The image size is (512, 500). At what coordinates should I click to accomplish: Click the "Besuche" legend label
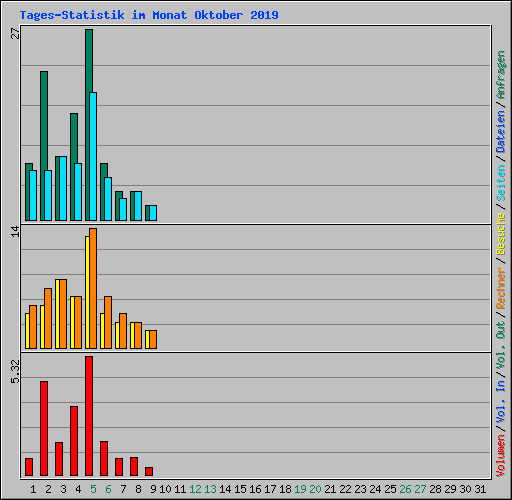coord(501,234)
